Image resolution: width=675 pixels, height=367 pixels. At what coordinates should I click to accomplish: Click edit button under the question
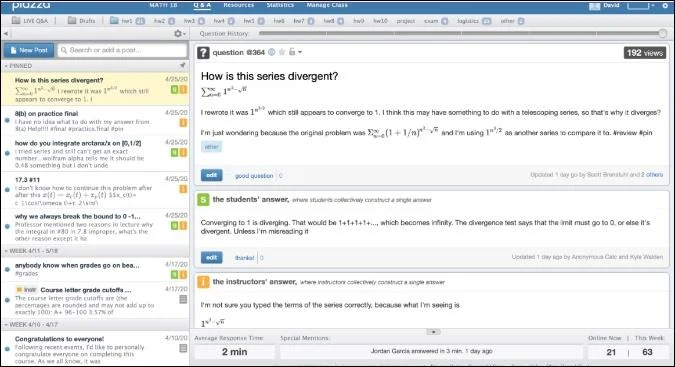click(x=211, y=175)
